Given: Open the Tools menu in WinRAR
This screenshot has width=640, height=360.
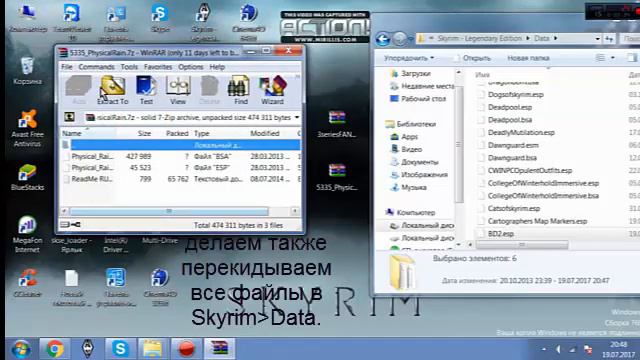Looking at the screenshot, I should pyautogui.click(x=129, y=67).
